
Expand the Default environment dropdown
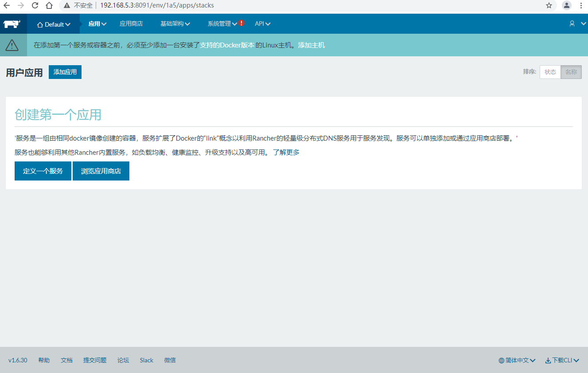[x=54, y=24]
